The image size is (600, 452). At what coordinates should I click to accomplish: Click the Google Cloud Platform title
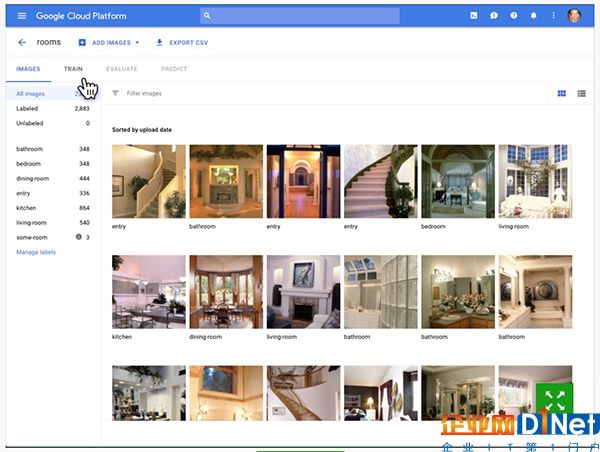81,16
